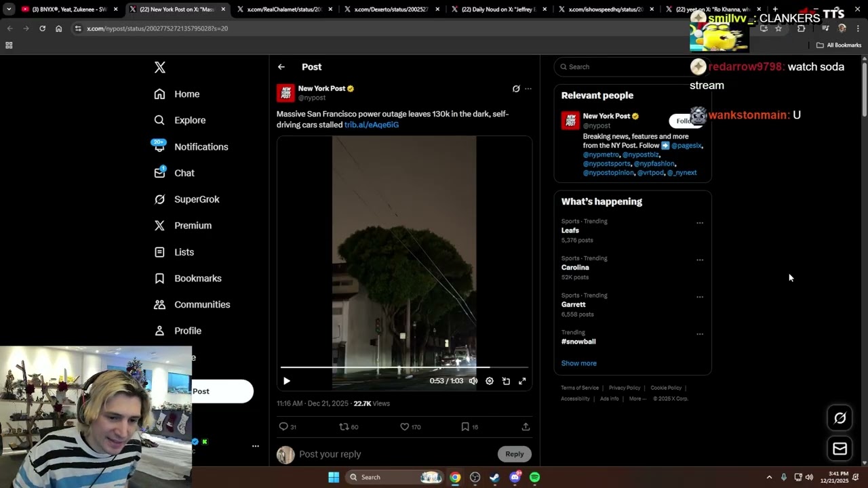
Task: Share the post
Action: (526, 427)
